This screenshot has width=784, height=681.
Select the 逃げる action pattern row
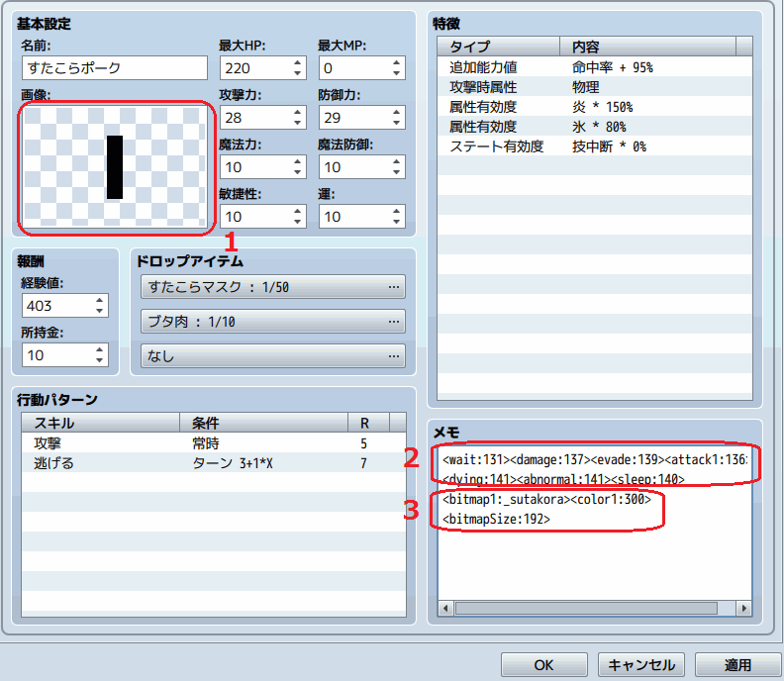[x=214, y=463]
